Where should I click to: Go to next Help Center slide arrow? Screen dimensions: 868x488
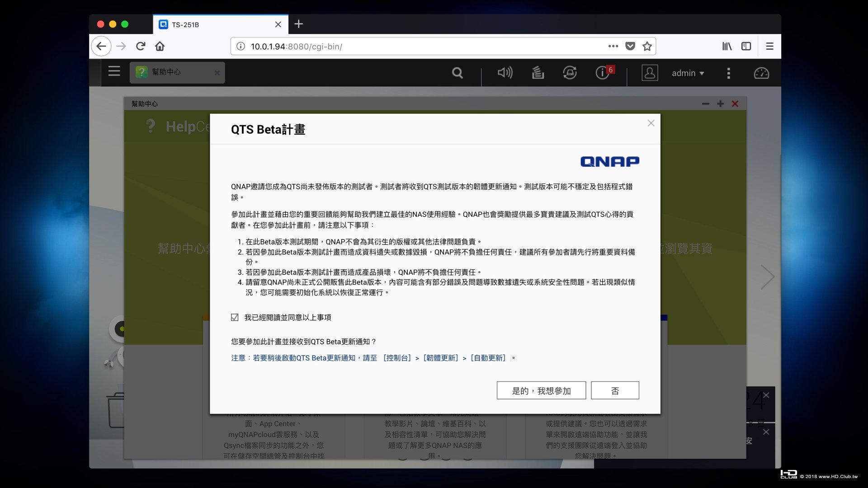coord(767,277)
